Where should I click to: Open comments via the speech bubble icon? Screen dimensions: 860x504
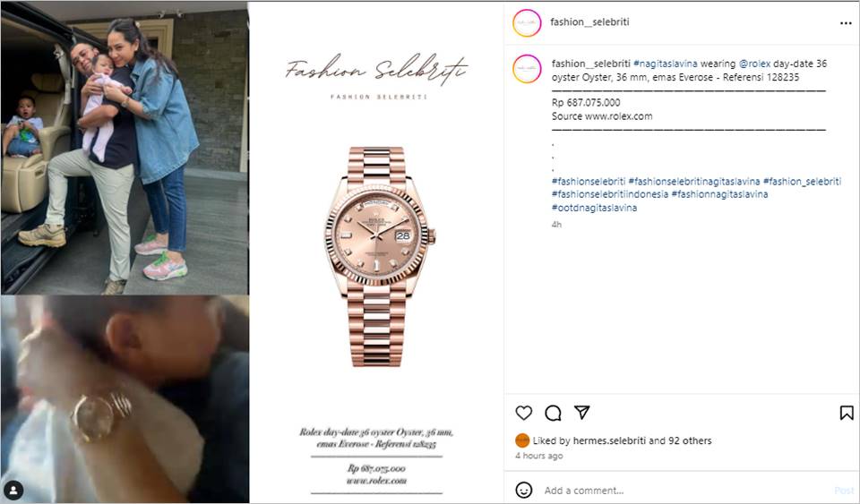coord(553,413)
